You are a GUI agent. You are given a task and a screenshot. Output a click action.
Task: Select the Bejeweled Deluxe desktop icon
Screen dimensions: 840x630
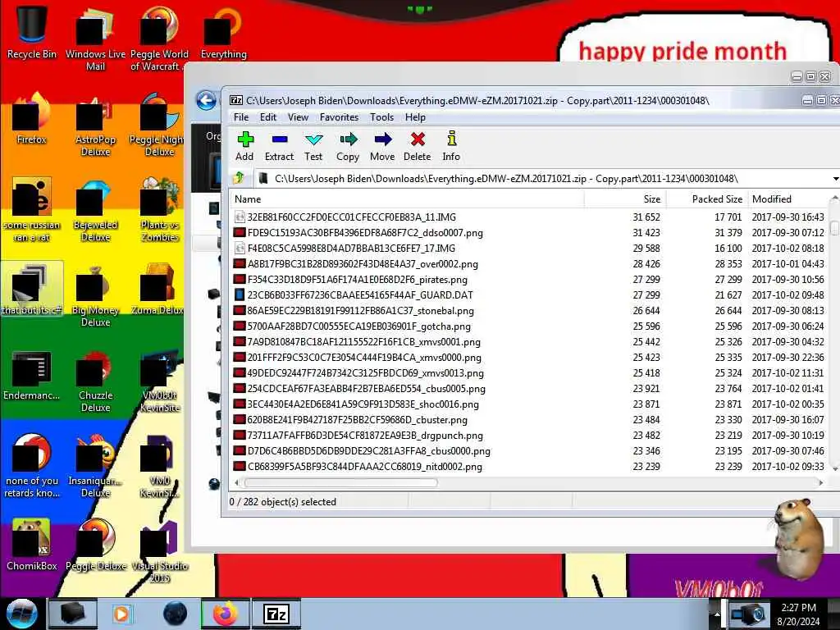95,210
